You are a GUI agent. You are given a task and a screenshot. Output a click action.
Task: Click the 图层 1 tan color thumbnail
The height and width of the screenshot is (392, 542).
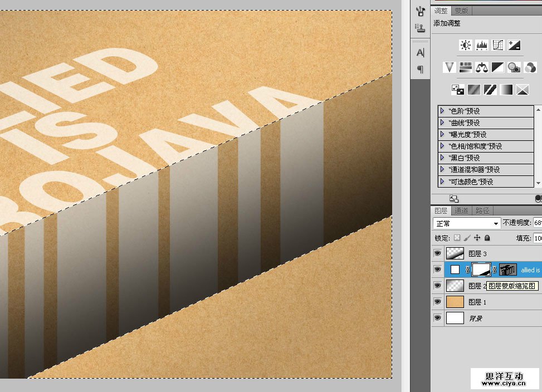click(x=455, y=302)
